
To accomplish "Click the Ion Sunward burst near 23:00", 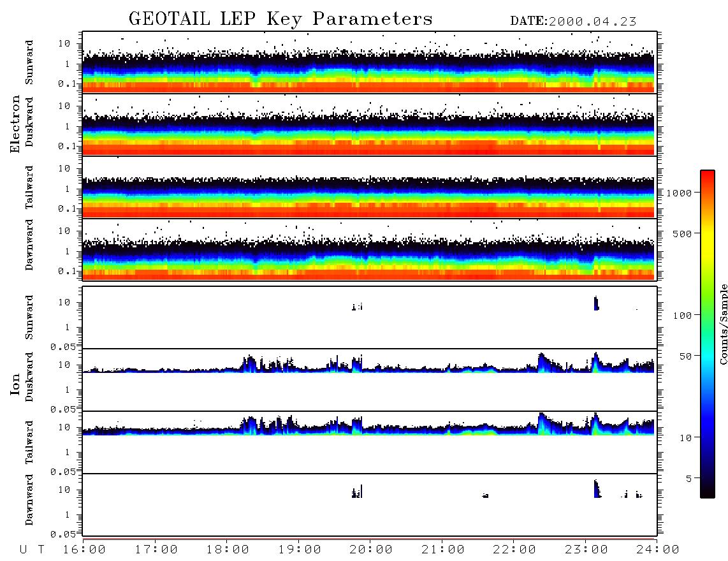I will [x=597, y=303].
